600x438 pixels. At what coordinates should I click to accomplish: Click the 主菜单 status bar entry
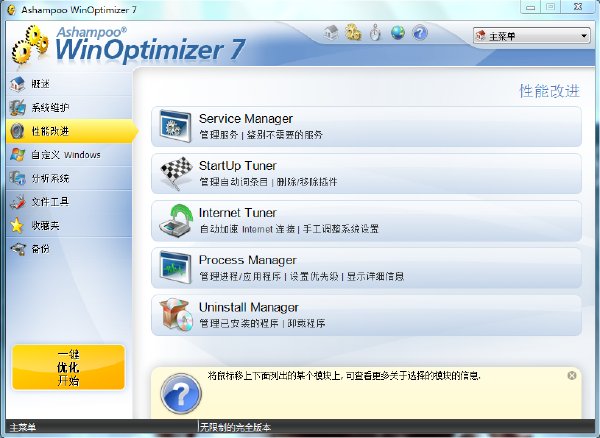click(23, 427)
